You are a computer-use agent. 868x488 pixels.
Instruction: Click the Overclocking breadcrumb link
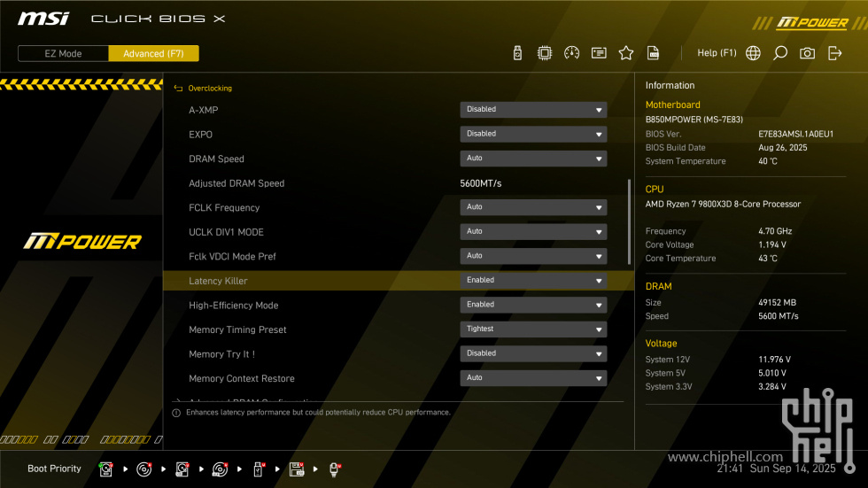[x=210, y=89]
